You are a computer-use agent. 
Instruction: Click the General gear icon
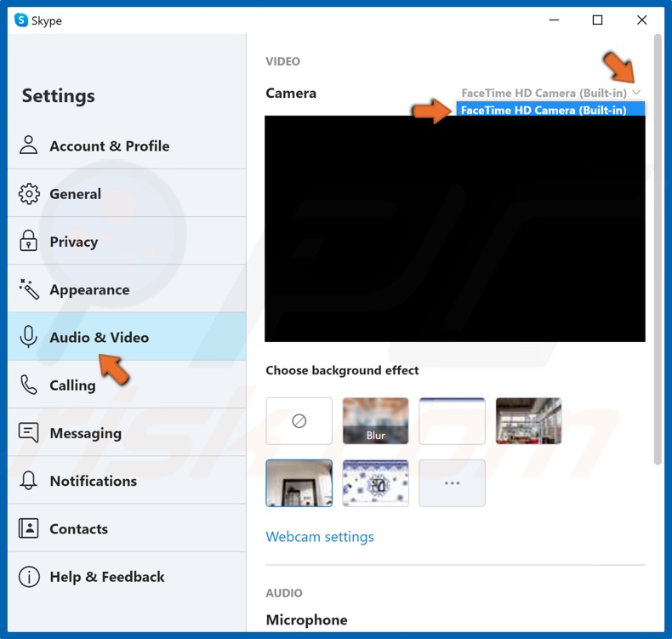[29, 194]
